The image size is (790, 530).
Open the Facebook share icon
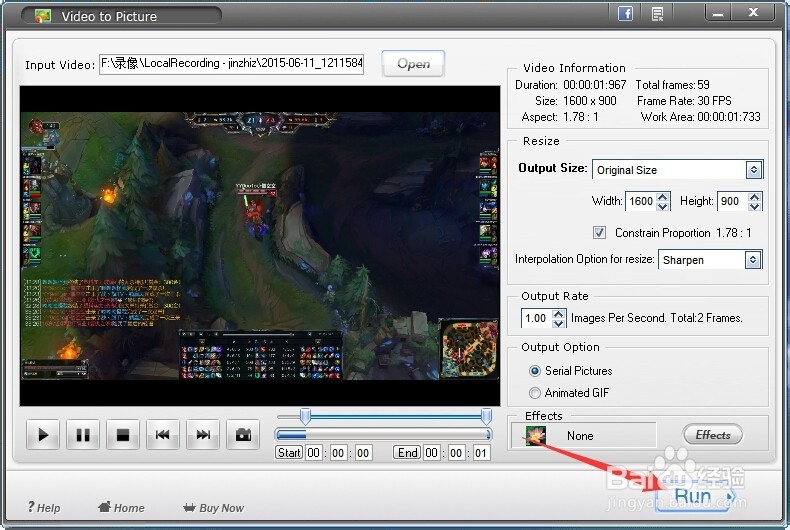click(x=625, y=13)
